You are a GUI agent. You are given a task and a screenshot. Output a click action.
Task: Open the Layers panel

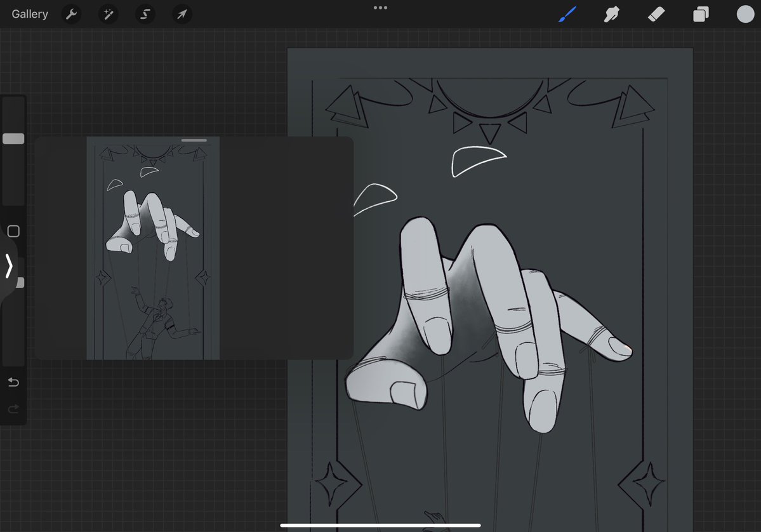tap(700, 14)
